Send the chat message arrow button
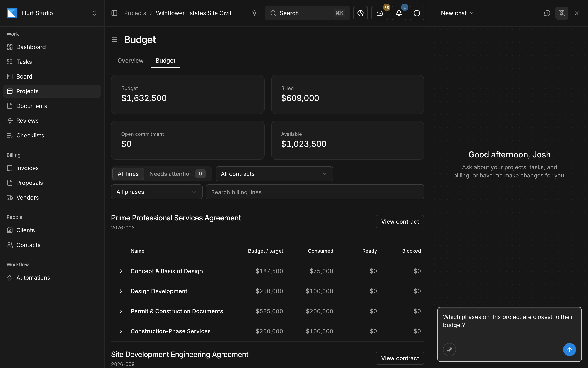Viewport: 588px width, 368px height. click(x=569, y=350)
